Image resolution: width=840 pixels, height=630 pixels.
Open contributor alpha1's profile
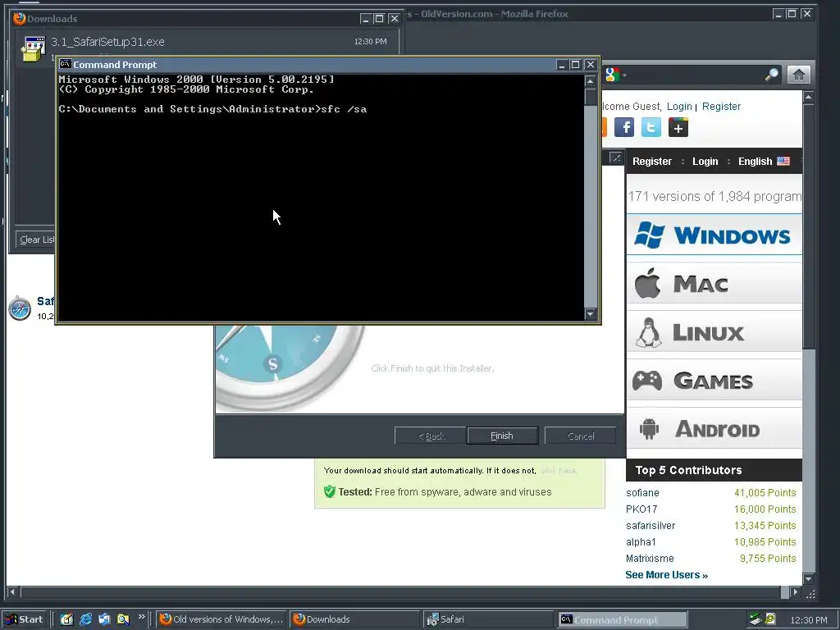(641, 541)
